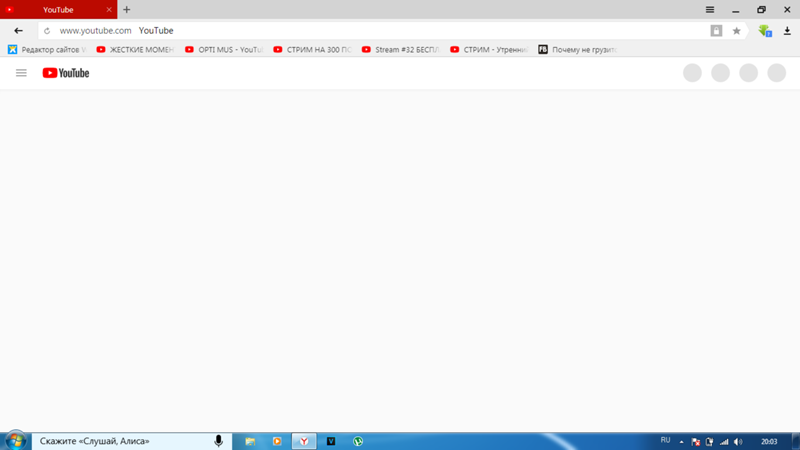Screen dimensions: 800x450
Task: Switch to Yandex Browser taskbar icon
Action: point(304,441)
